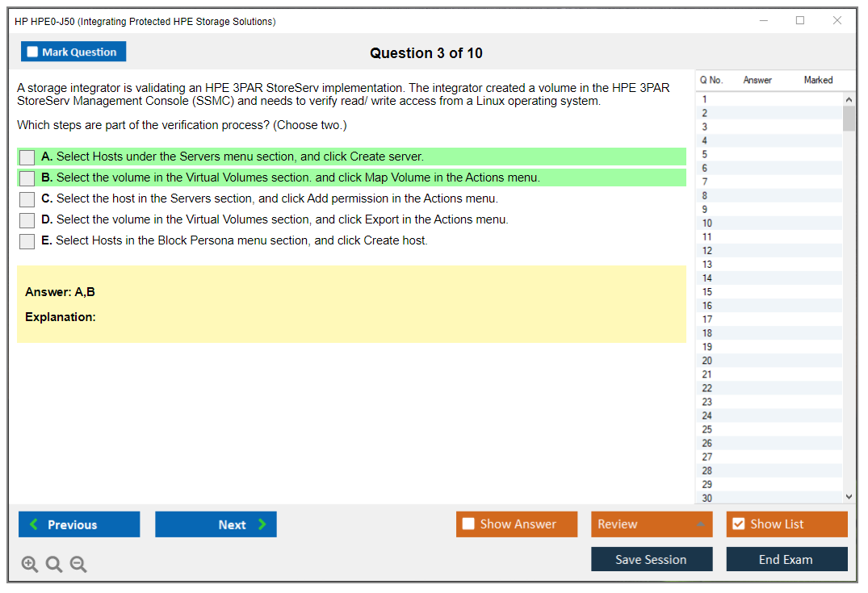The height and width of the screenshot is (593, 868).
Task: Uncheck the Show List checkbox
Action: 738,524
